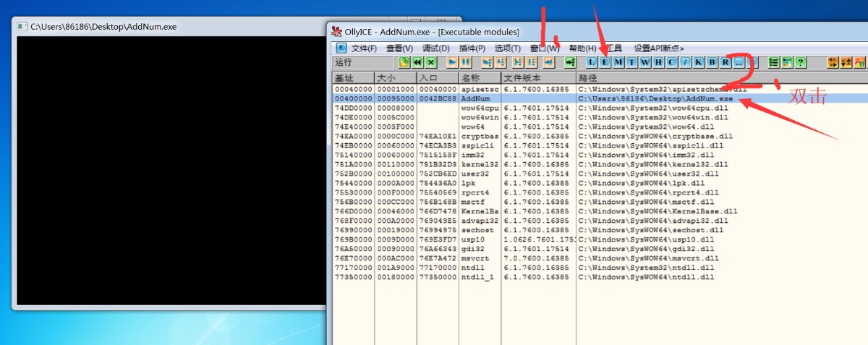Open the 查看(V) menu
Image resolution: width=868 pixels, height=345 pixels.
(399, 48)
